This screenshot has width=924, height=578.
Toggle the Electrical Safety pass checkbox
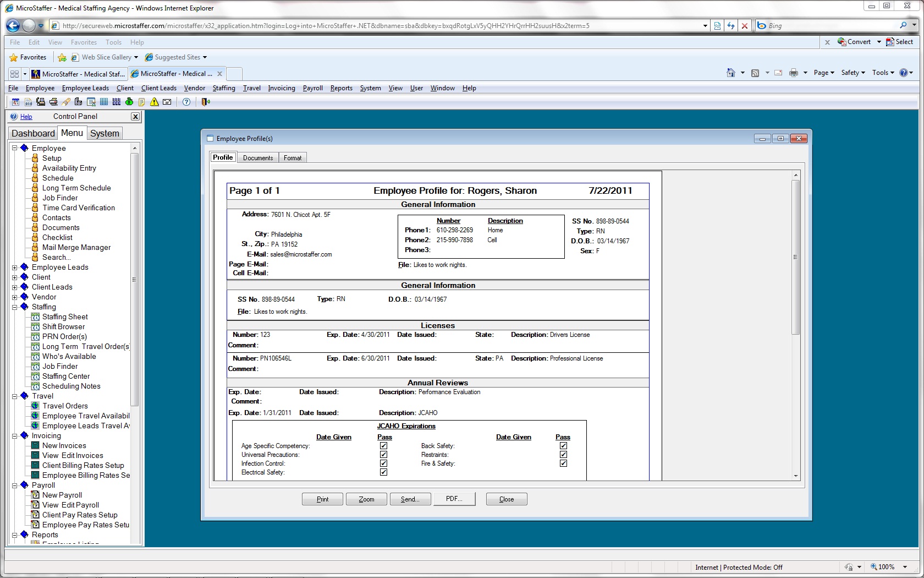click(383, 472)
